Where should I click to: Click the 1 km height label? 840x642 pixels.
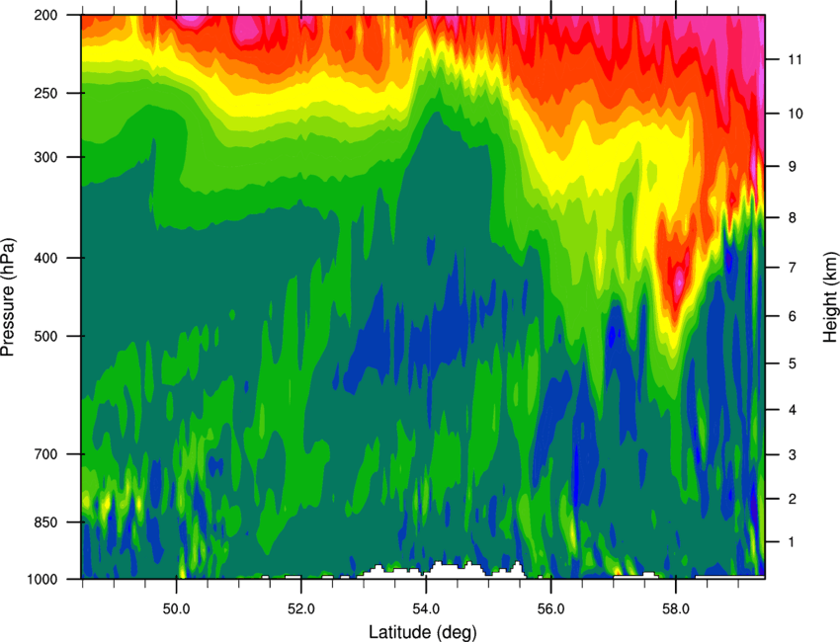(792, 542)
